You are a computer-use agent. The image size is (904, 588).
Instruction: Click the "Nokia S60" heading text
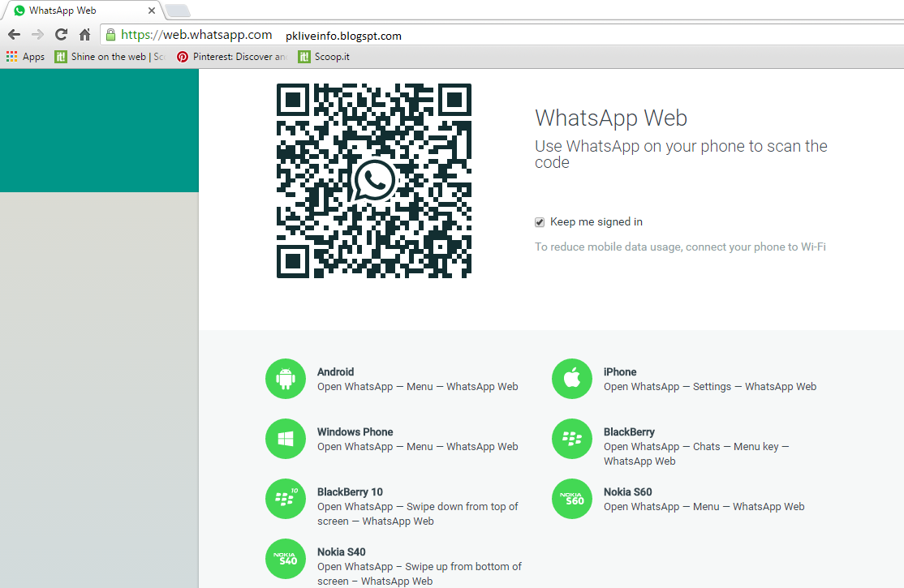coord(628,491)
